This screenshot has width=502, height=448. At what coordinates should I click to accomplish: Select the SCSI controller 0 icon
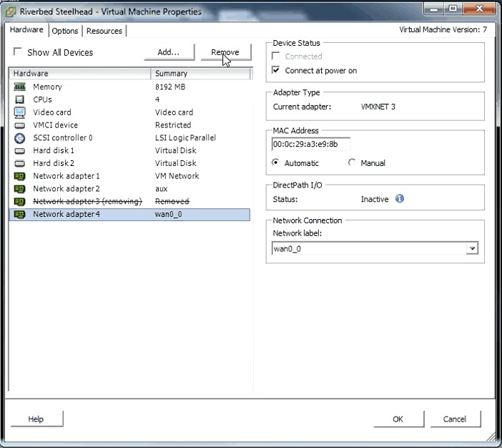point(19,138)
